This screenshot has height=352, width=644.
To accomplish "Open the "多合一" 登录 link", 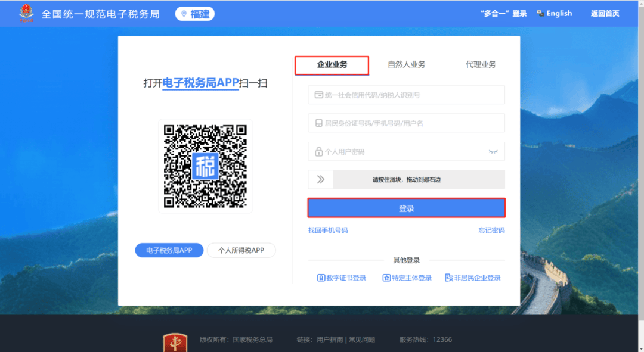I will tap(503, 14).
